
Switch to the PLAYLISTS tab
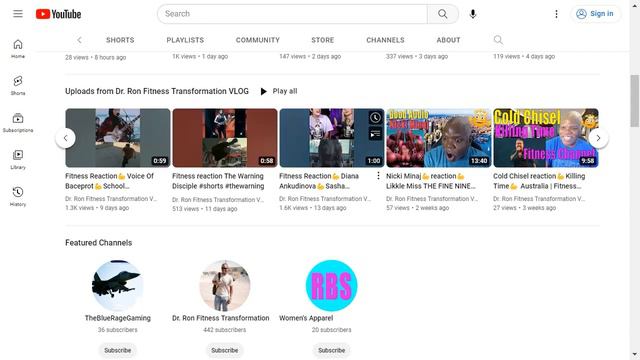click(185, 40)
